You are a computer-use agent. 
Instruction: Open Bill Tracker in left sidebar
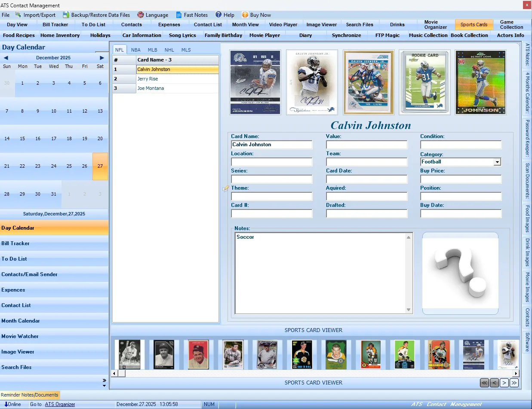point(54,243)
